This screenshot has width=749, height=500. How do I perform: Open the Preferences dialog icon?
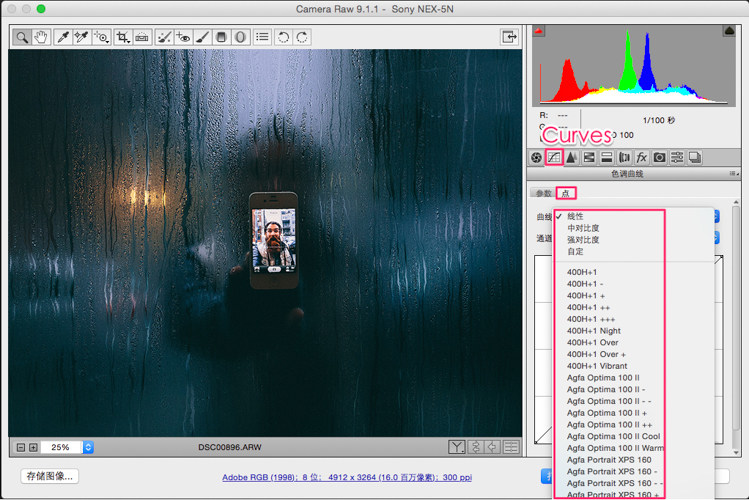[262, 37]
